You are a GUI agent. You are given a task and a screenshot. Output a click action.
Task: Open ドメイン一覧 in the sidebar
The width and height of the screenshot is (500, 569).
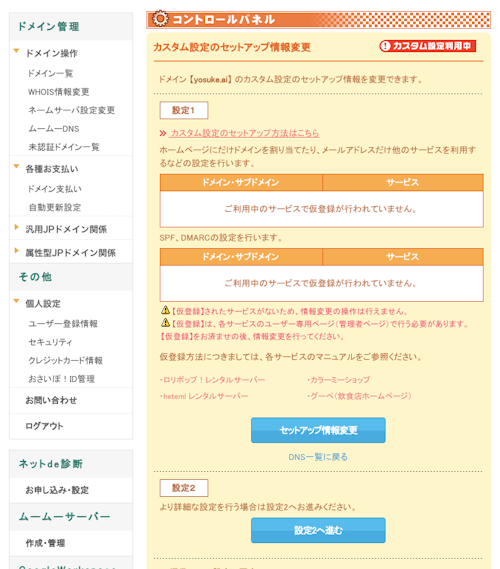tap(50, 74)
